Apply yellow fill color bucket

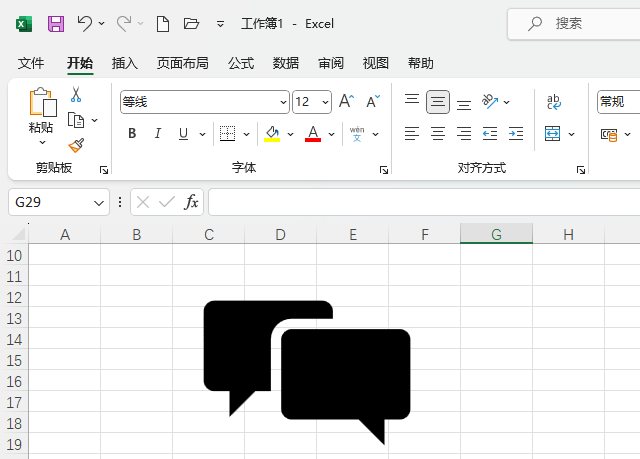click(x=272, y=133)
